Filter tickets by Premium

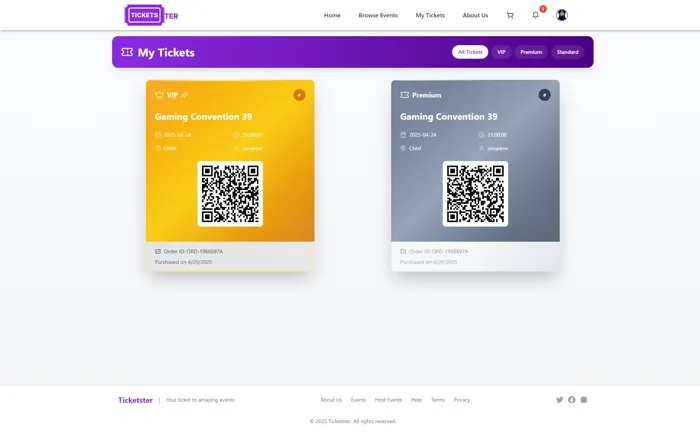click(531, 52)
